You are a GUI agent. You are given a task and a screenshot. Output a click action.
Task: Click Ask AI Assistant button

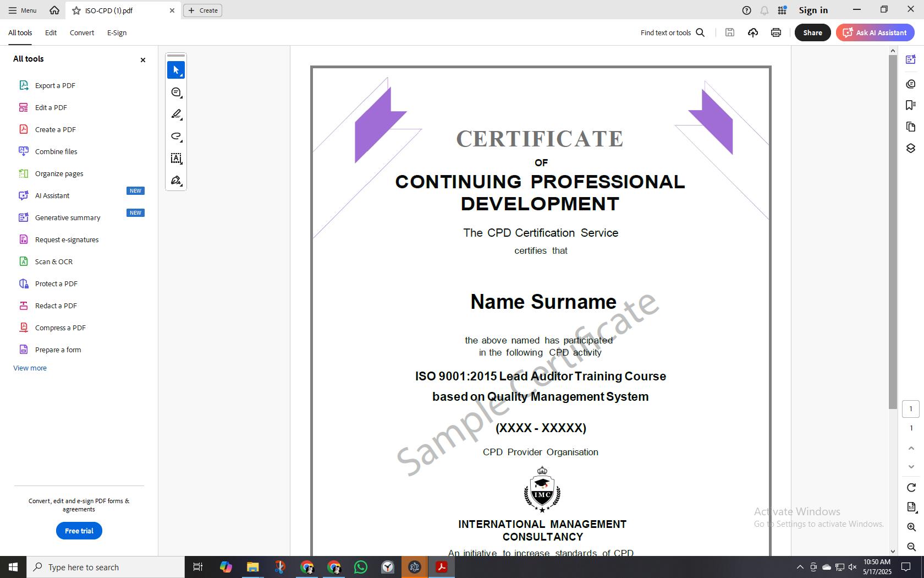point(875,32)
